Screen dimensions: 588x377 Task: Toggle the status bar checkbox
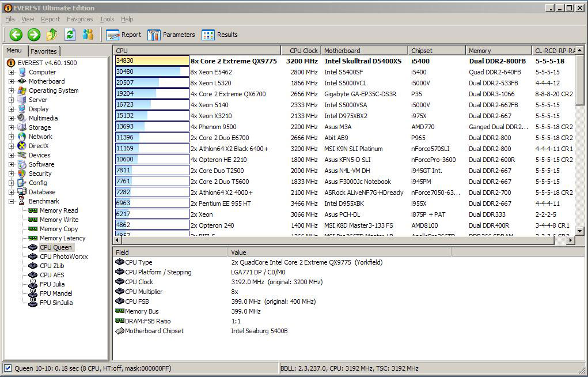[7, 368]
